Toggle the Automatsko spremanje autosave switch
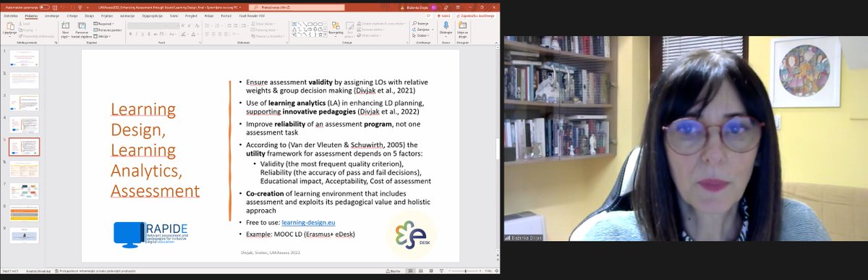The width and height of the screenshot is (868, 280). (x=44, y=7)
